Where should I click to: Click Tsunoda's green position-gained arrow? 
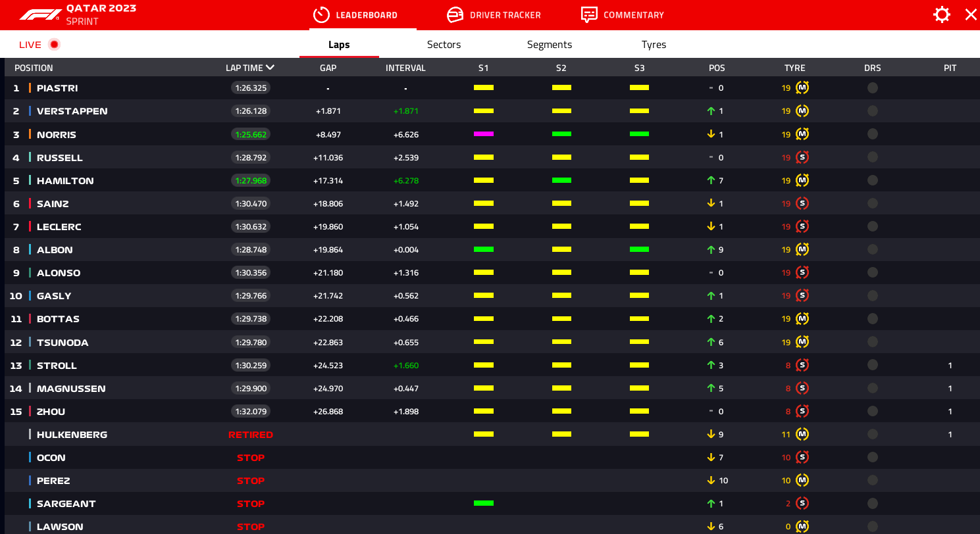click(x=711, y=342)
